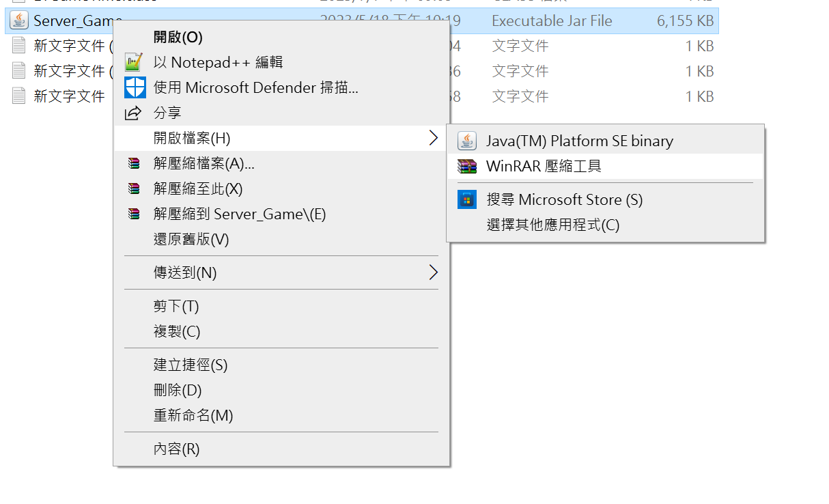Click the WinRAR 壓縮工具 books icon
Viewport: 829px width, 504px height.
[467, 166]
